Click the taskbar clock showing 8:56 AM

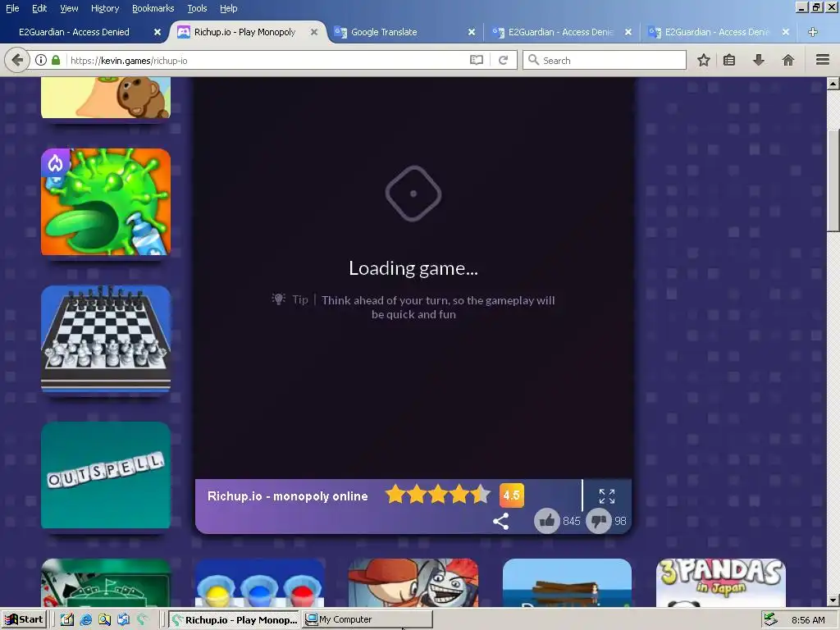pos(808,620)
